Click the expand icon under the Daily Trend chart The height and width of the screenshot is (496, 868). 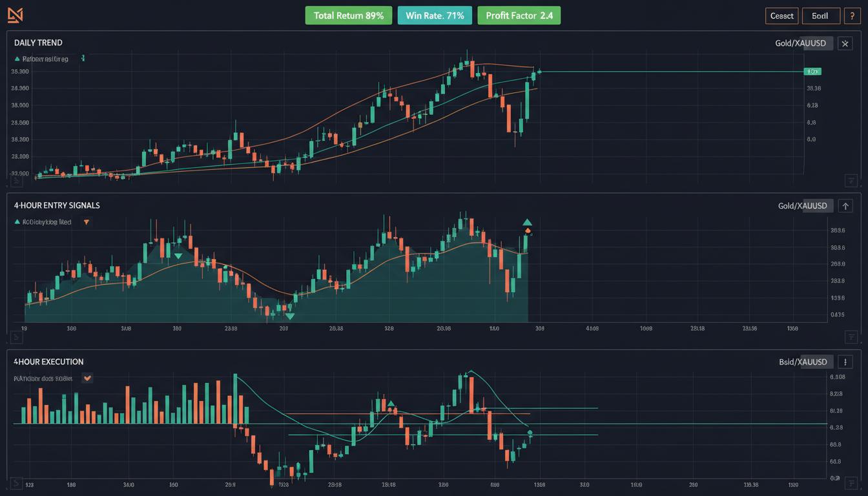click(x=852, y=181)
